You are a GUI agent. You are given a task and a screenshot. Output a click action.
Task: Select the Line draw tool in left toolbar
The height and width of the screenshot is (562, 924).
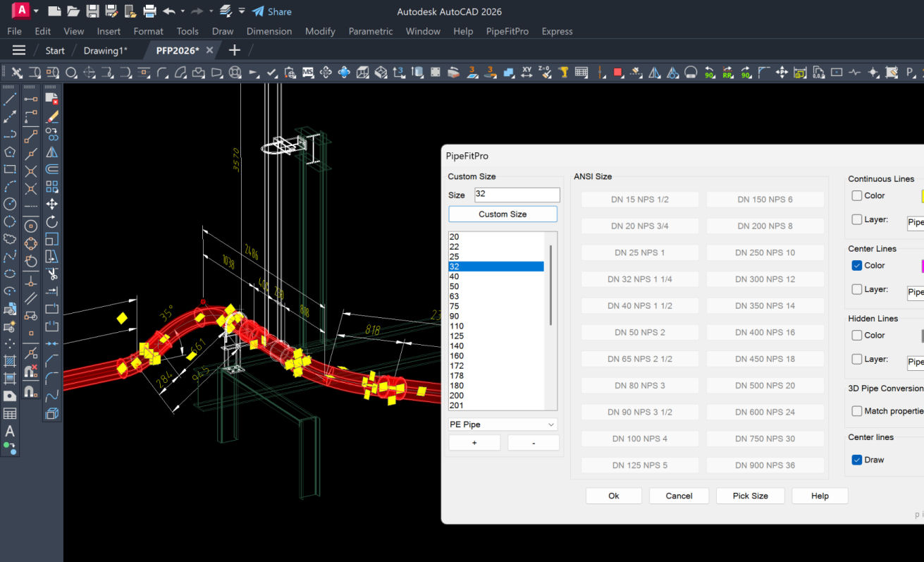click(x=10, y=99)
